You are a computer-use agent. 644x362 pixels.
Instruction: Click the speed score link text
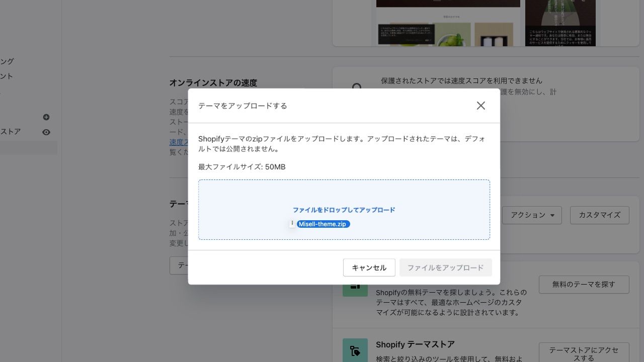click(179, 142)
